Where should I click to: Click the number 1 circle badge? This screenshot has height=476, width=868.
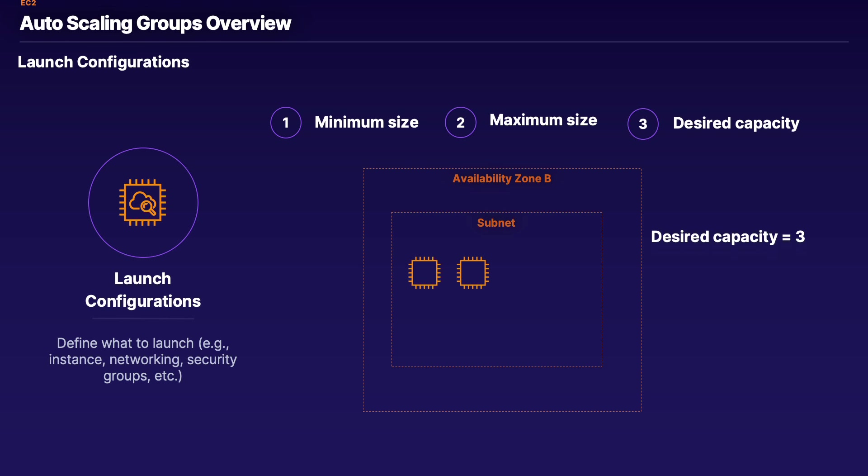tap(286, 123)
